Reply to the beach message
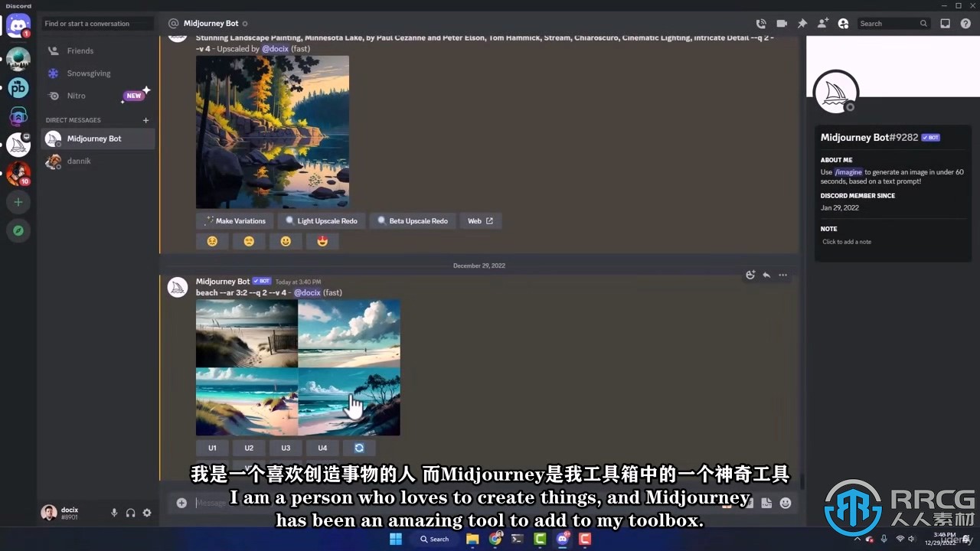The image size is (980, 551). [766, 275]
